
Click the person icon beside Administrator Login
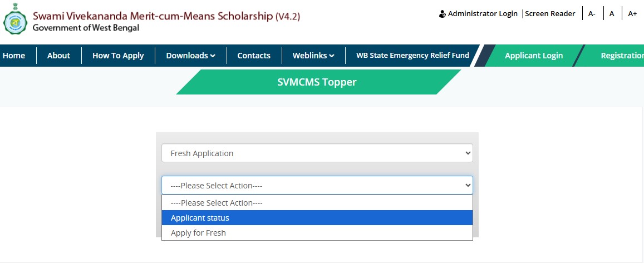[x=443, y=14]
